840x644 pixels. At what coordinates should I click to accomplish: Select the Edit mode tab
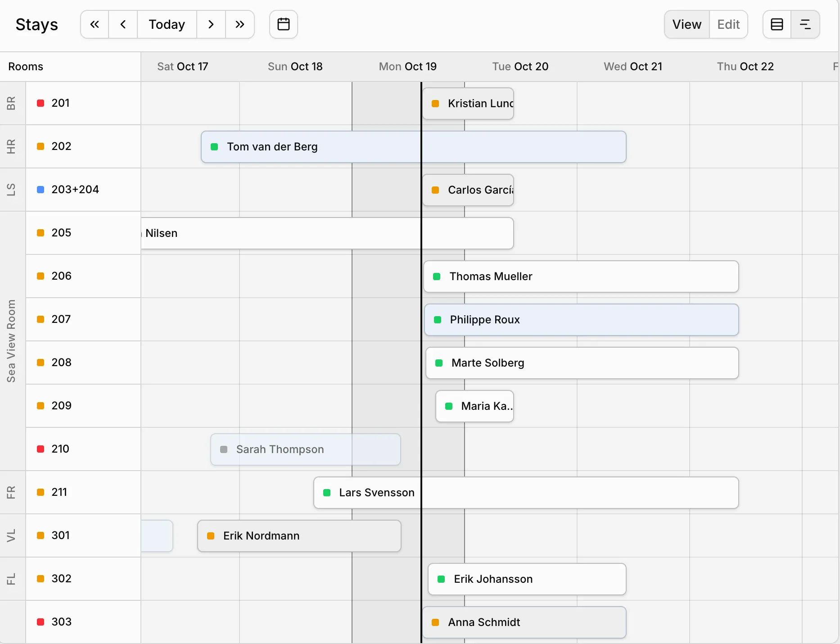728,24
